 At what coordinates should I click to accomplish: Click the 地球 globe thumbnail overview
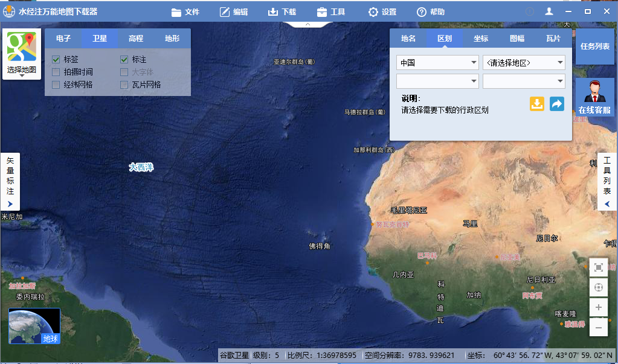(x=34, y=324)
